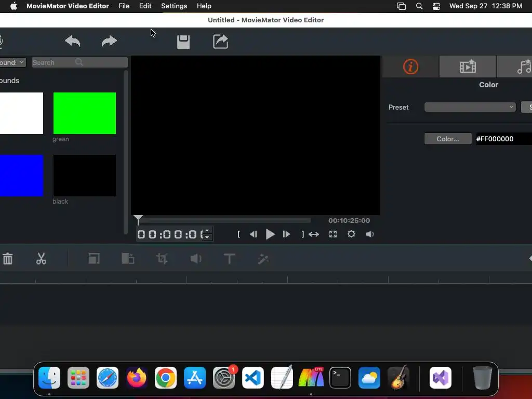
Task: Click the Undo arrow in toolbar
Action: (73, 42)
